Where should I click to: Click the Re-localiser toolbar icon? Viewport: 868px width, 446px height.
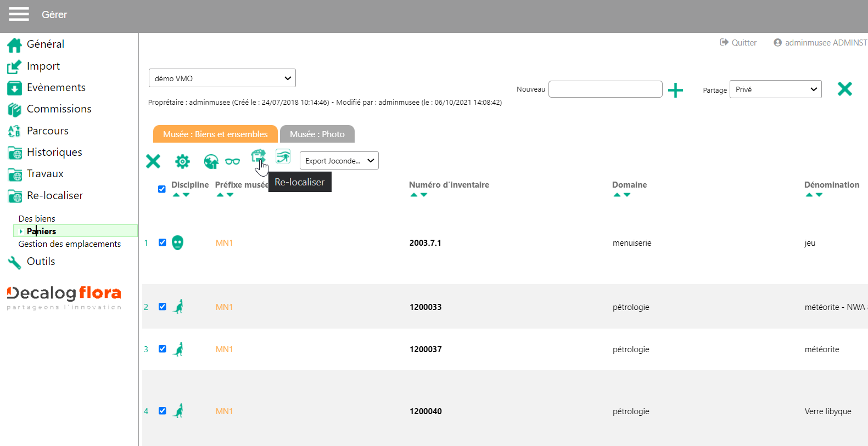point(258,157)
